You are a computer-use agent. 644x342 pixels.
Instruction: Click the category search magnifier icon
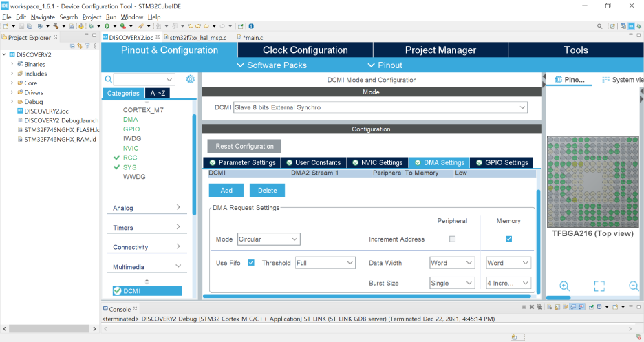click(x=108, y=79)
